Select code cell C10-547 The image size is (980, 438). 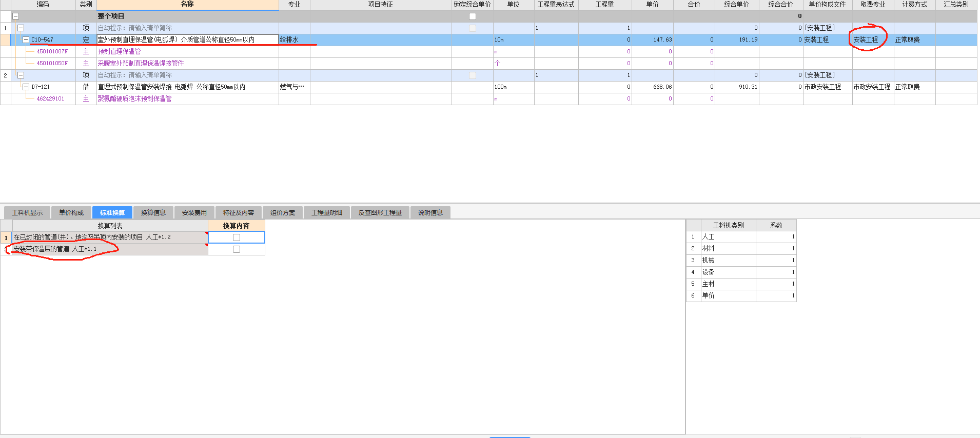(43, 40)
